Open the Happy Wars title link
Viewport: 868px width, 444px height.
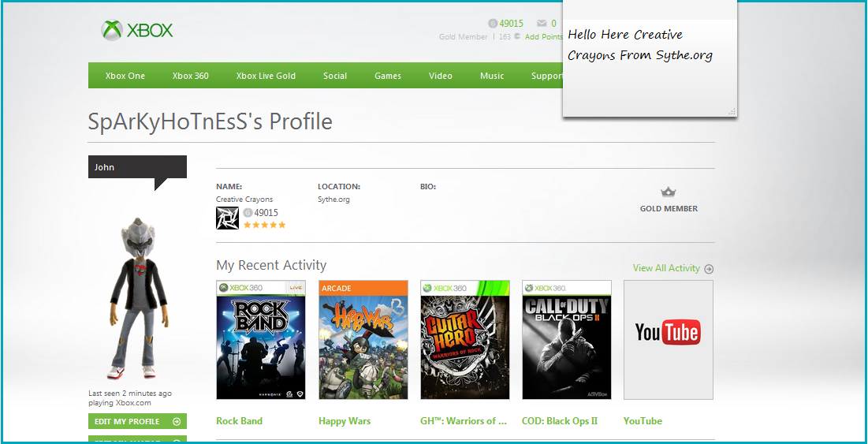click(x=345, y=421)
